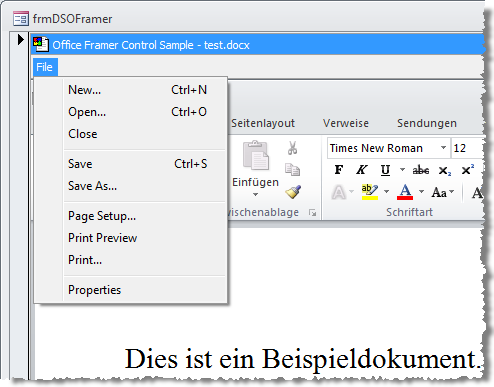Expand the text effects dropdown arrow
The width and height of the screenshot is (494, 387).
(351, 191)
